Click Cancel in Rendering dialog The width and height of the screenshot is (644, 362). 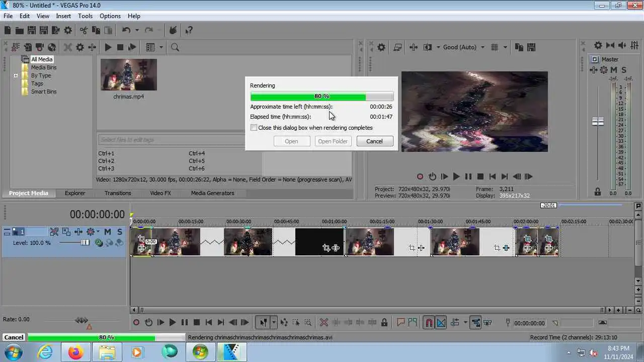pyautogui.click(x=374, y=141)
